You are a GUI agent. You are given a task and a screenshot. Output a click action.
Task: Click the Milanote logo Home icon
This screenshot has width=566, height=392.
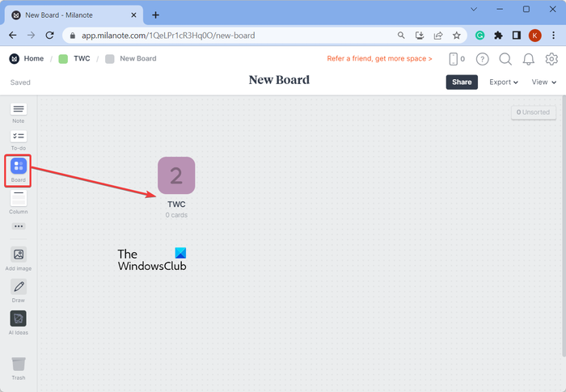click(14, 58)
